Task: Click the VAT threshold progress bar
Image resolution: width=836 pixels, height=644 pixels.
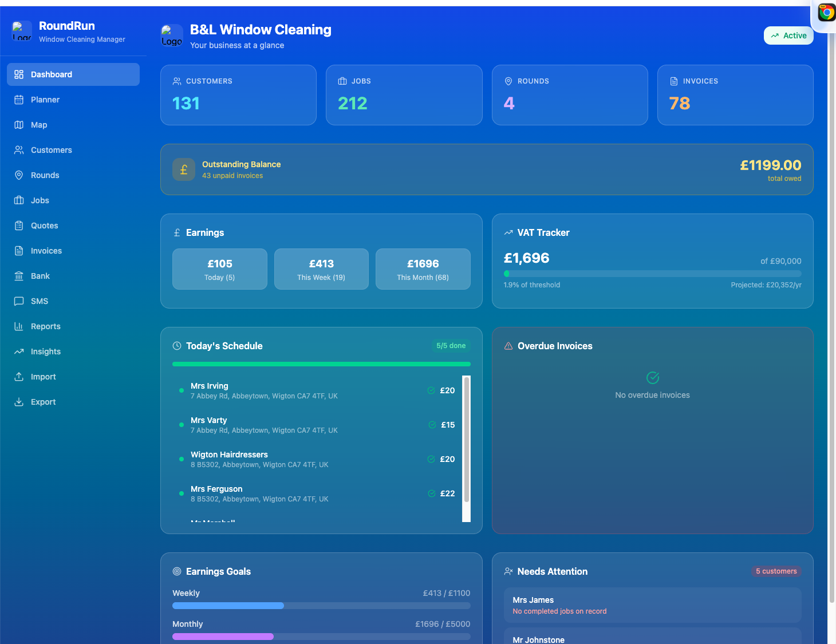Action: pyautogui.click(x=653, y=274)
